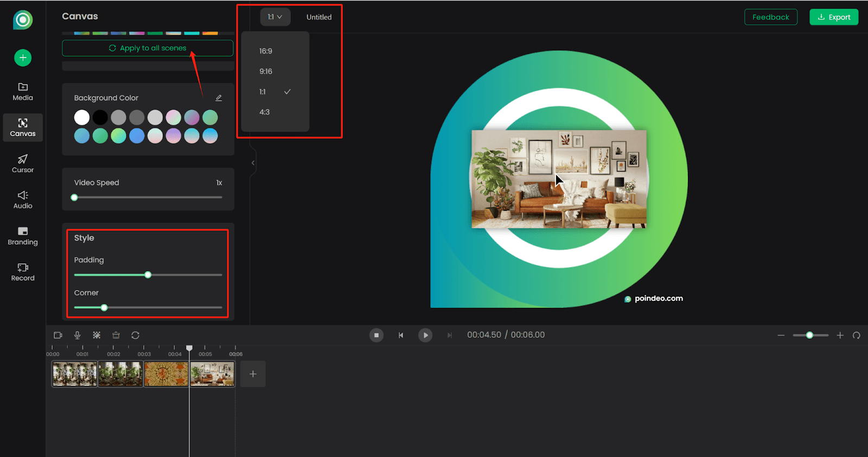Open the 1:1 aspect ratio dropdown
Screen dimensions: 868x457
275,17
